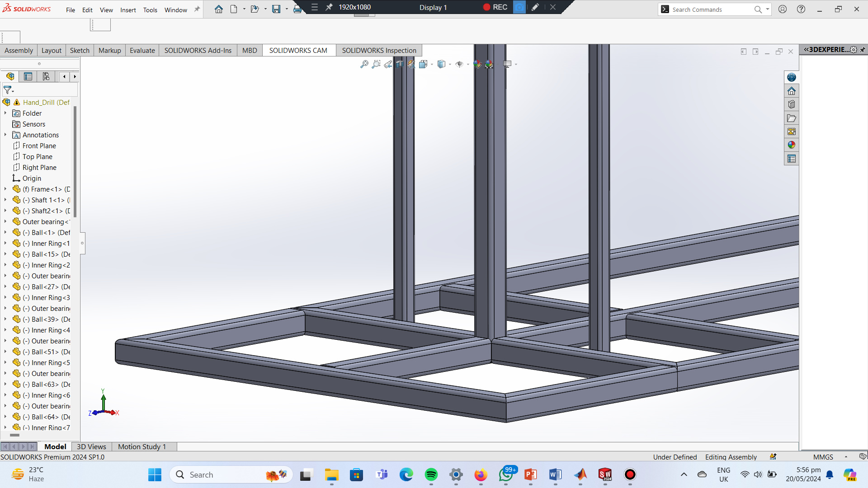Click the Edit Appearance icon

pos(477,64)
